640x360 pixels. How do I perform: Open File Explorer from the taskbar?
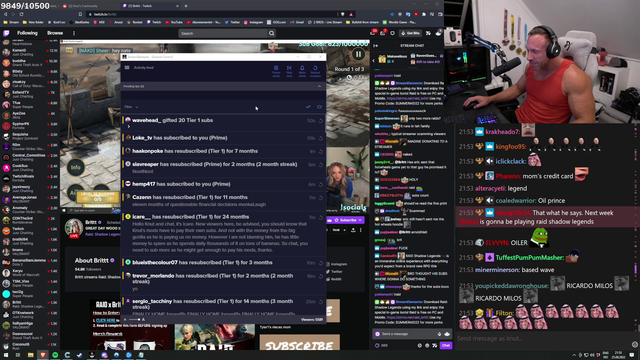(x=30, y=355)
